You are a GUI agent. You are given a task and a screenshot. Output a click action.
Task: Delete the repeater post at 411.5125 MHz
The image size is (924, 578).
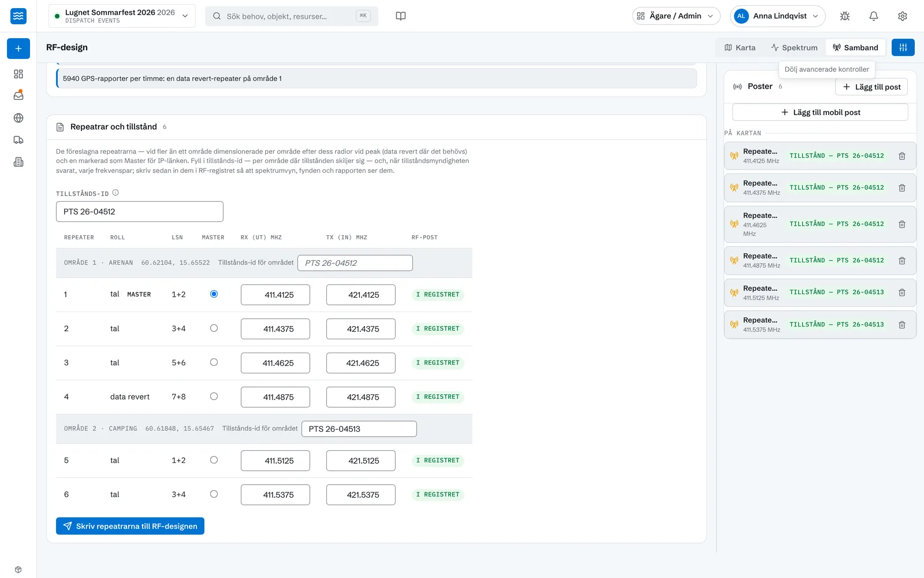(902, 292)
